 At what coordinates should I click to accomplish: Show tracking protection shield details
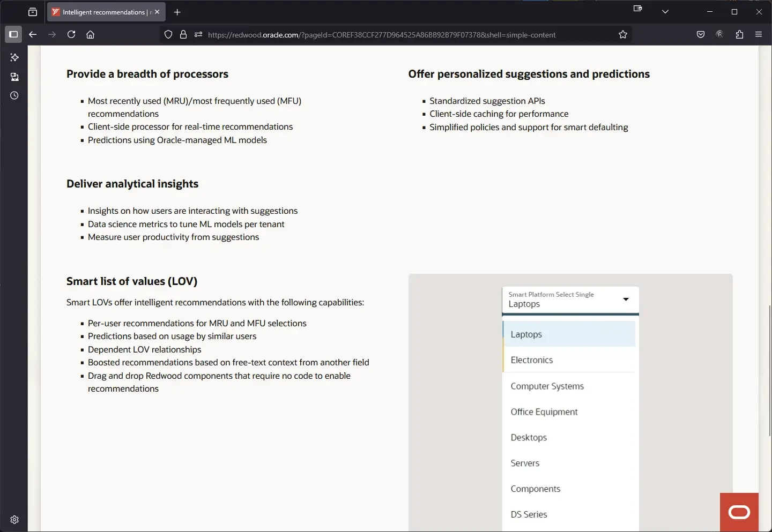click(x=168, y=34)
